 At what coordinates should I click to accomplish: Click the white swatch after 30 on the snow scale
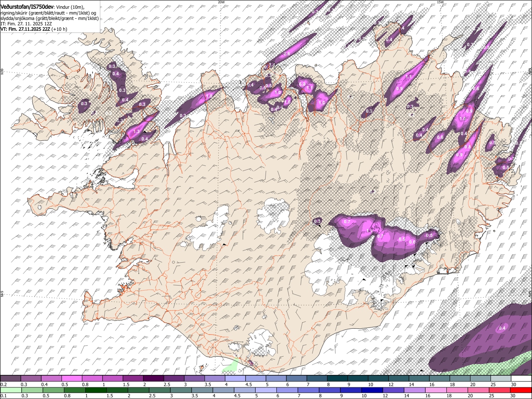click(x=522, y=379)
